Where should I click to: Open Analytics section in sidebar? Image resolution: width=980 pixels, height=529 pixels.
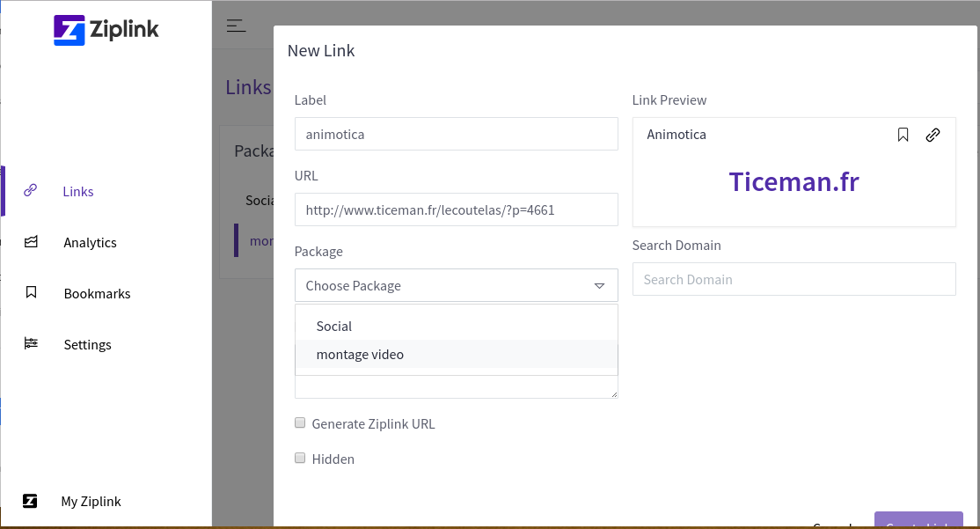pyautogui.click(x=90, y=243)
